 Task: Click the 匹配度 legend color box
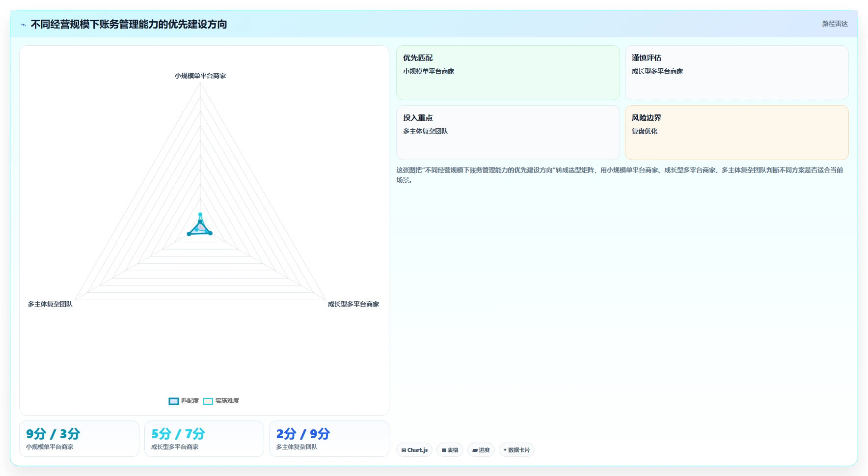173,401
